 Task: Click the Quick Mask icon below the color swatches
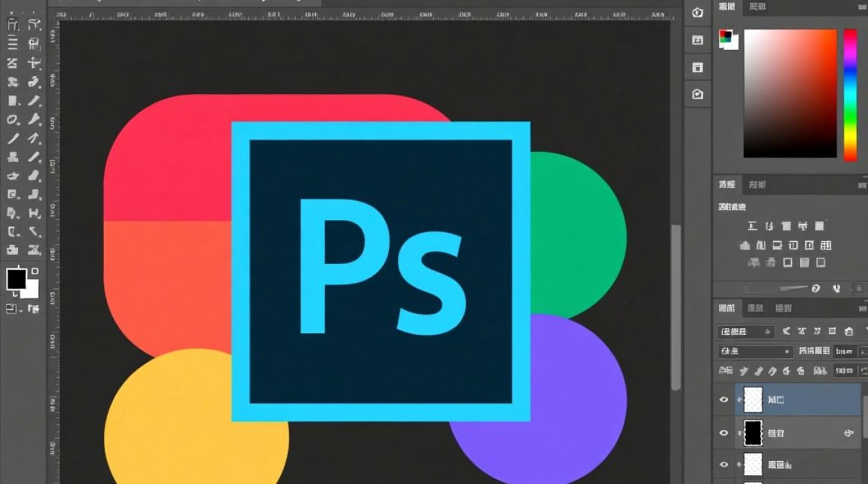[12, 309]
